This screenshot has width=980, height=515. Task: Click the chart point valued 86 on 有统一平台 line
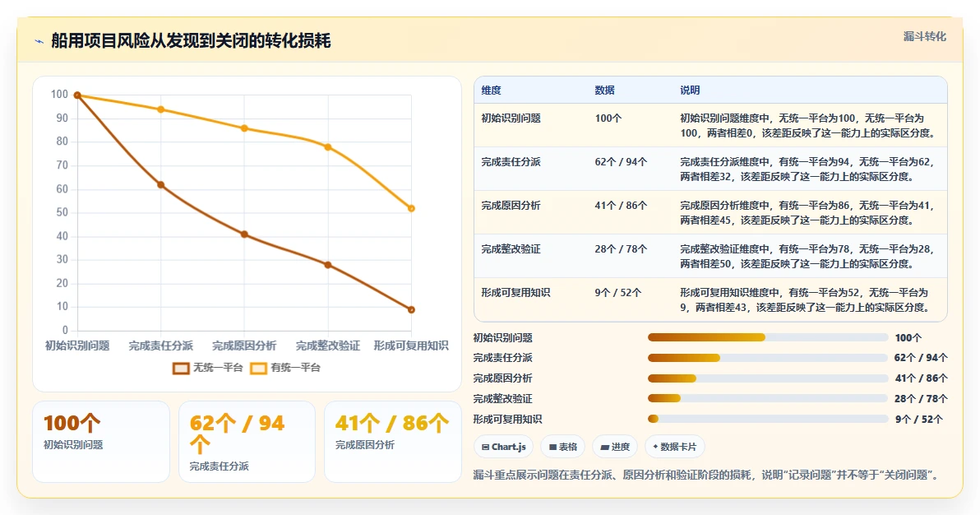point(244,128)
